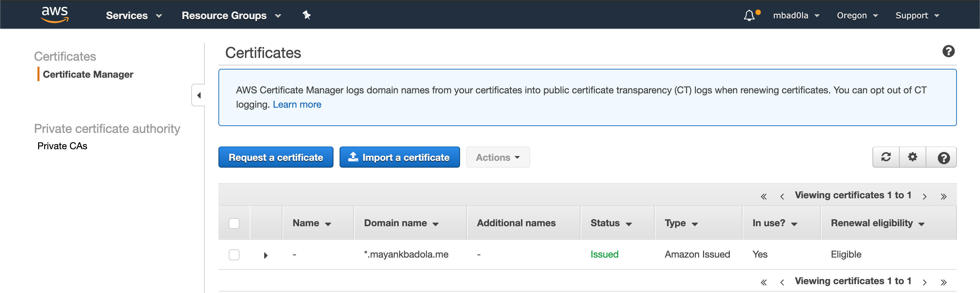Viewport: 980px width, 293px height.
Task: Open Private CAs in the sidebar
Action: 62,146
